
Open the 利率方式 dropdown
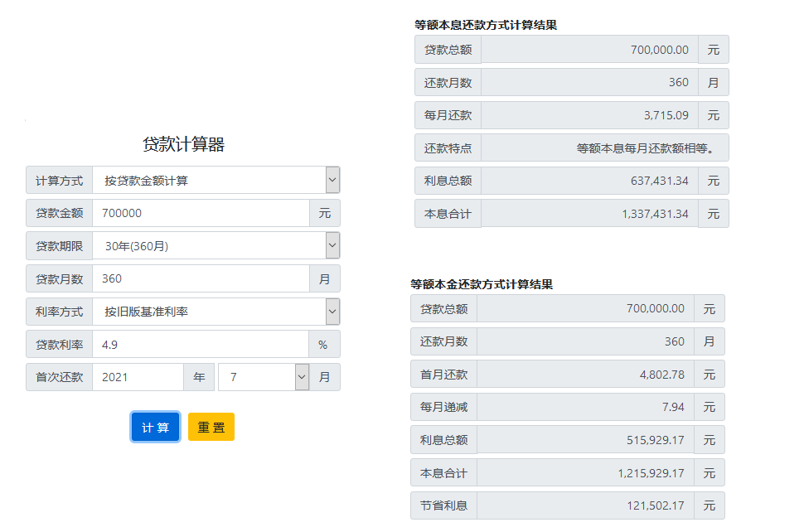coord(216,311)
